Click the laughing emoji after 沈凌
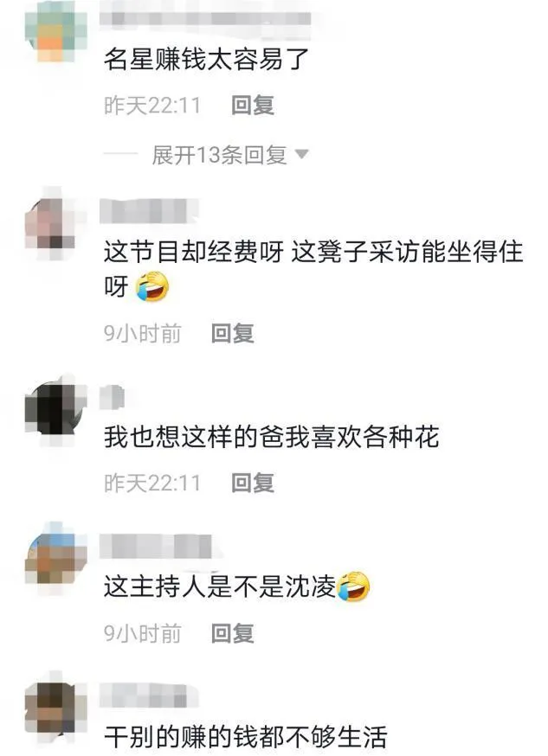 tap(353, 586)
